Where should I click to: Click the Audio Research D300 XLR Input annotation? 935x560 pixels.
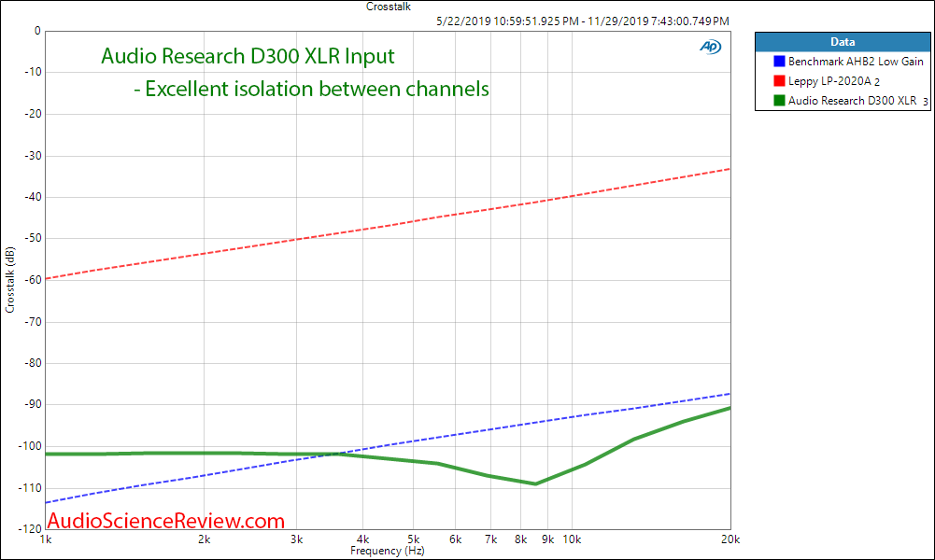pos(248,56)
